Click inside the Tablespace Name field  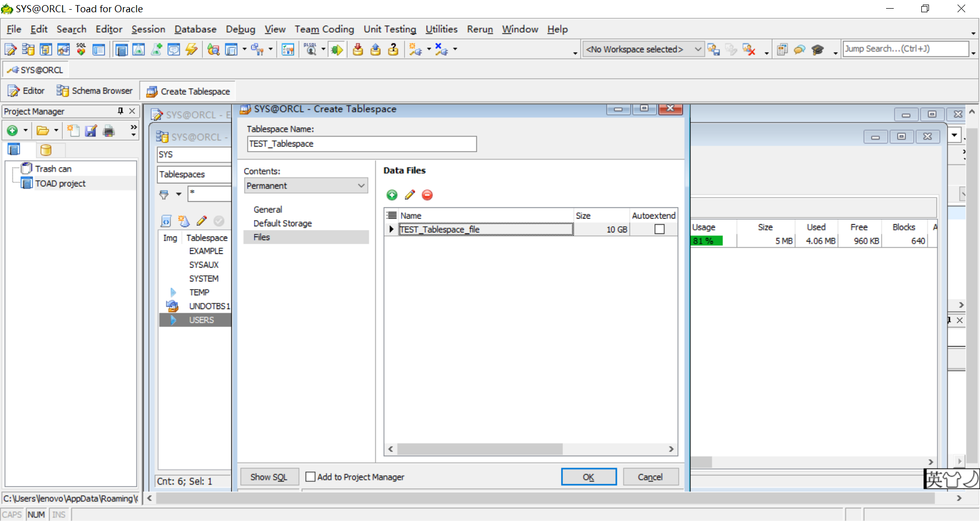pos(361,144)
